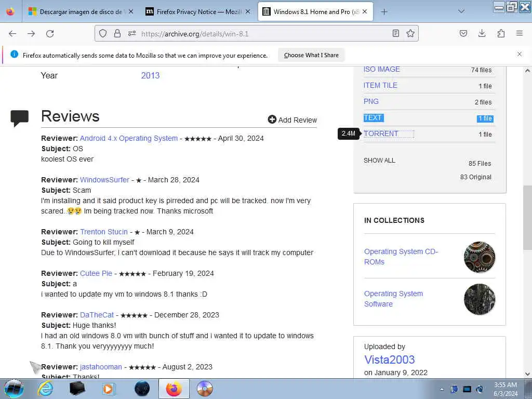
Task: Open 85 Files listing
Action: (480, 164)
